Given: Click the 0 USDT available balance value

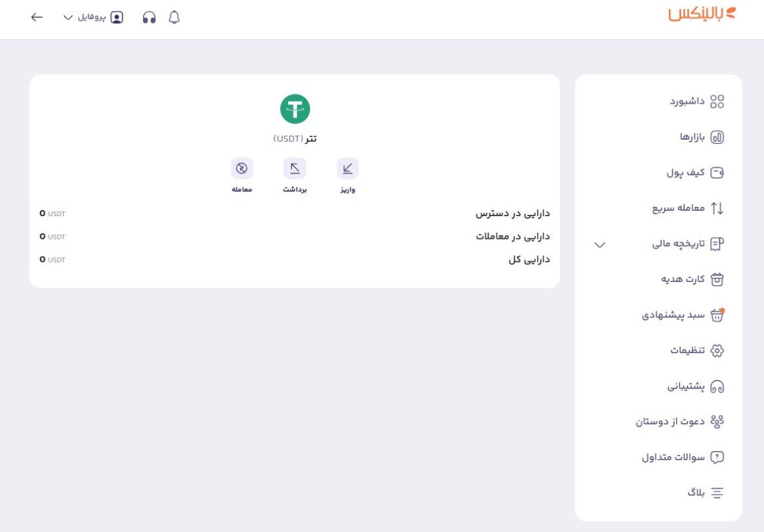Looking at the screenshot, I should pos(52,213).
